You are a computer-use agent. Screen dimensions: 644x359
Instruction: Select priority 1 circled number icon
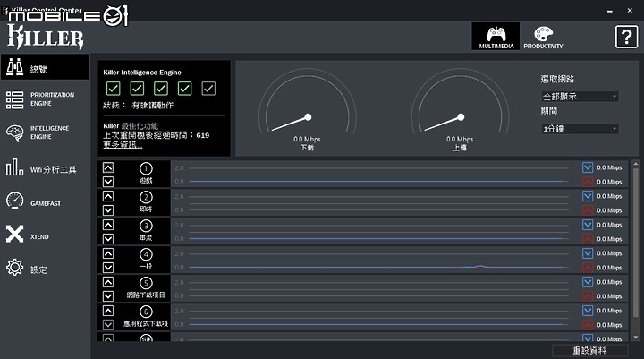(146, 168)
